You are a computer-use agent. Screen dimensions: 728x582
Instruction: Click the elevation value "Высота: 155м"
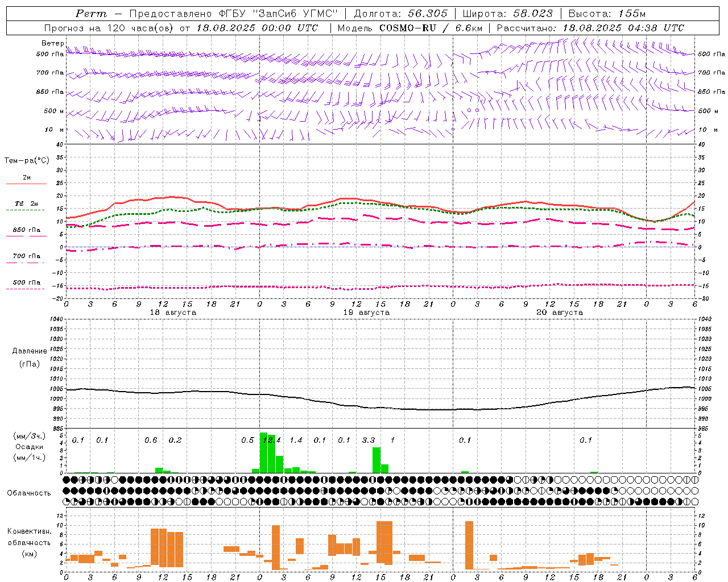tap(607, 14)
